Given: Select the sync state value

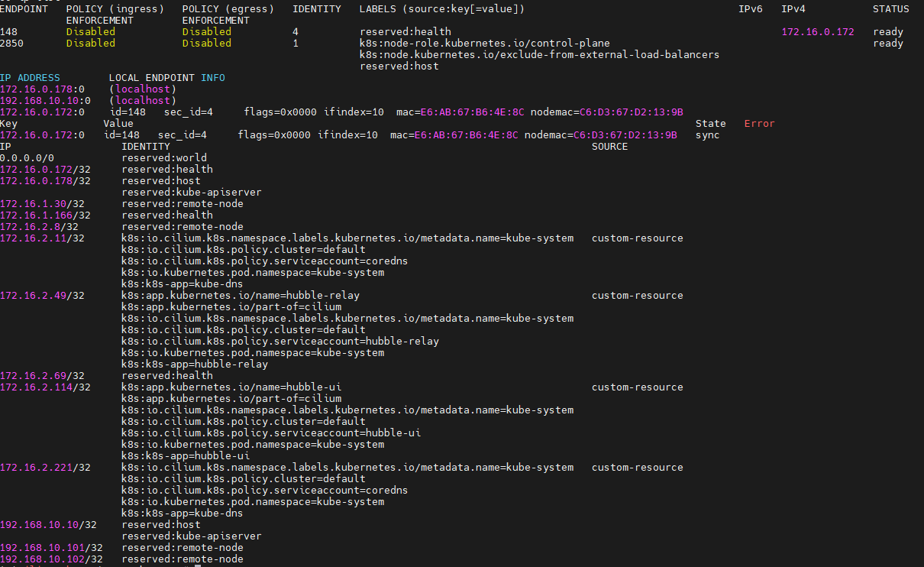Looking at the screenshot, I should tap(707, 135).
